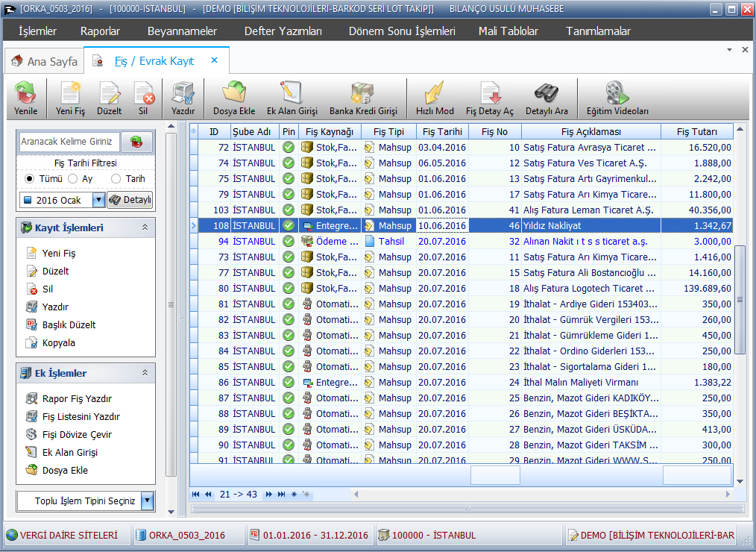
Task: Toggle the pin checkmark on row ID 72
Action: click(289, 147)
